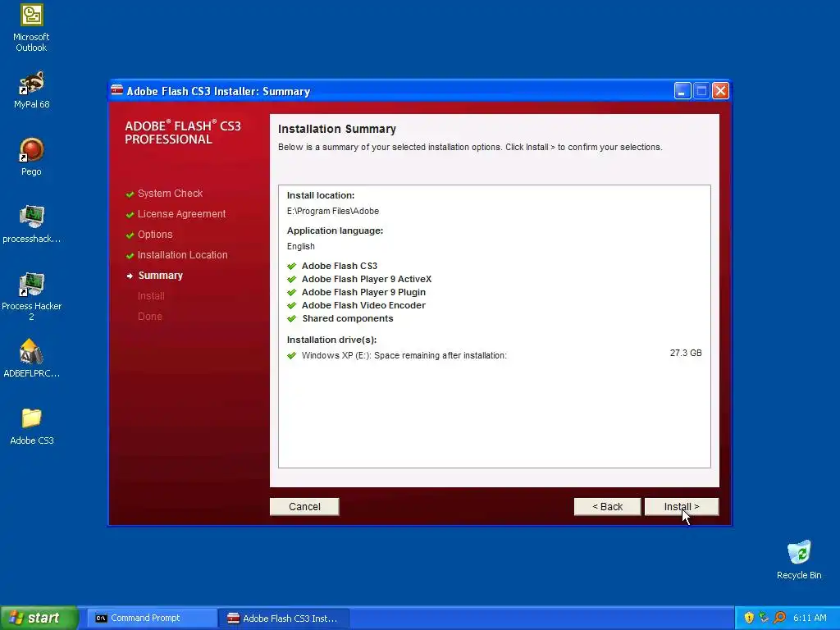Screen dimensions: 840x630
Task: Select the processhacker desktop icon
Action: point(31,225)
